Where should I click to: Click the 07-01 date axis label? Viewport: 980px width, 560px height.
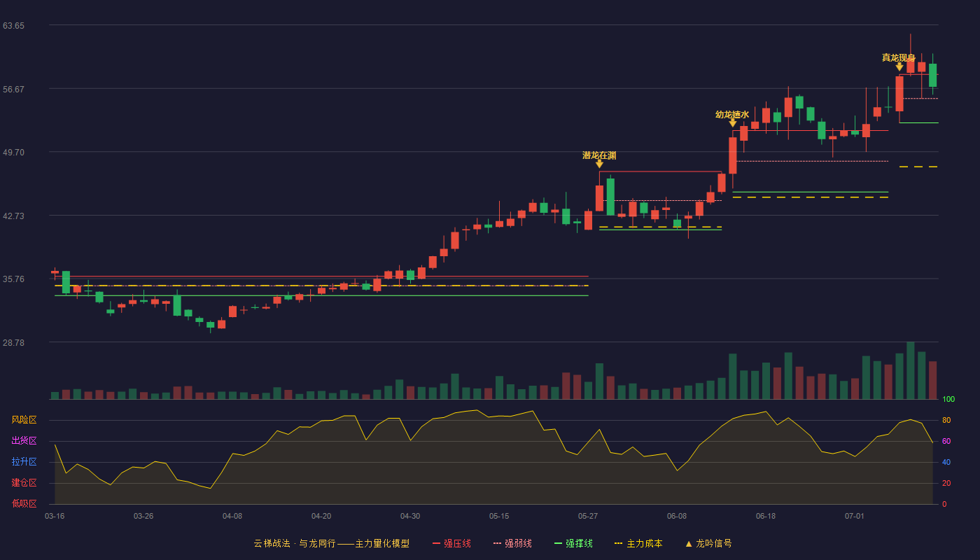point(855,516)
